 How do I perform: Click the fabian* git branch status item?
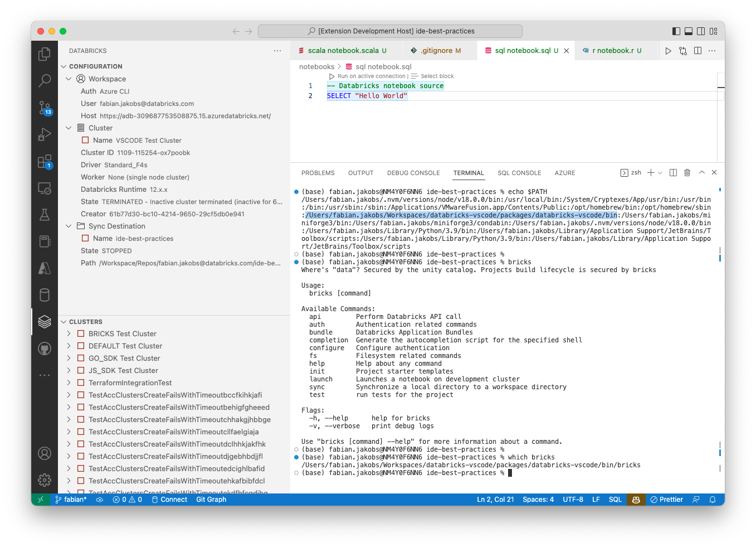[x=71, y=500]
